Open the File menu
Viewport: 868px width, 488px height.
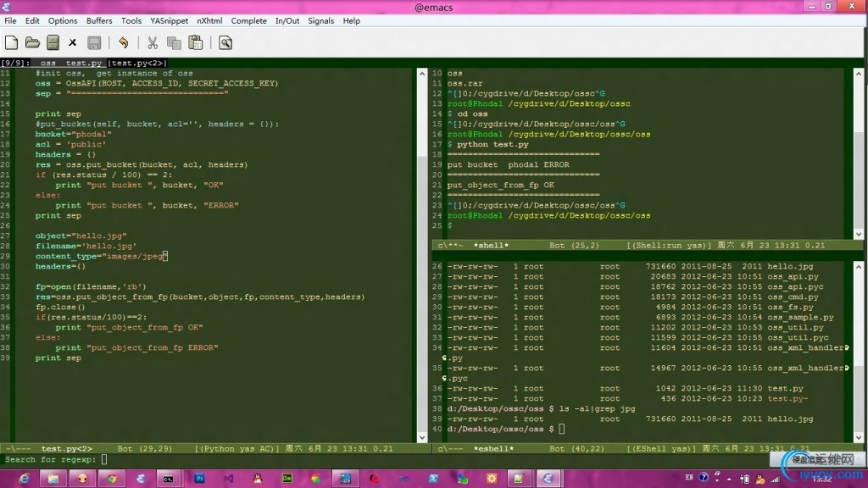[x=10, y=20]
